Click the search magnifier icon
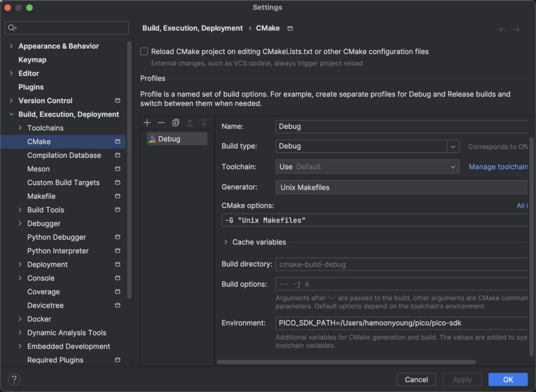This screenshot has width=536, height=392. 12,28
